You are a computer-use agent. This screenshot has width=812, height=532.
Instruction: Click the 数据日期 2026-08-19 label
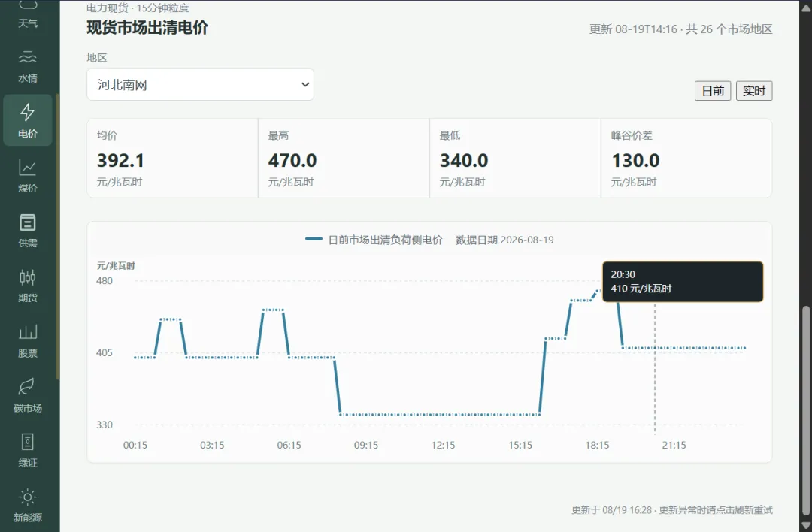(x=504, y=240)
